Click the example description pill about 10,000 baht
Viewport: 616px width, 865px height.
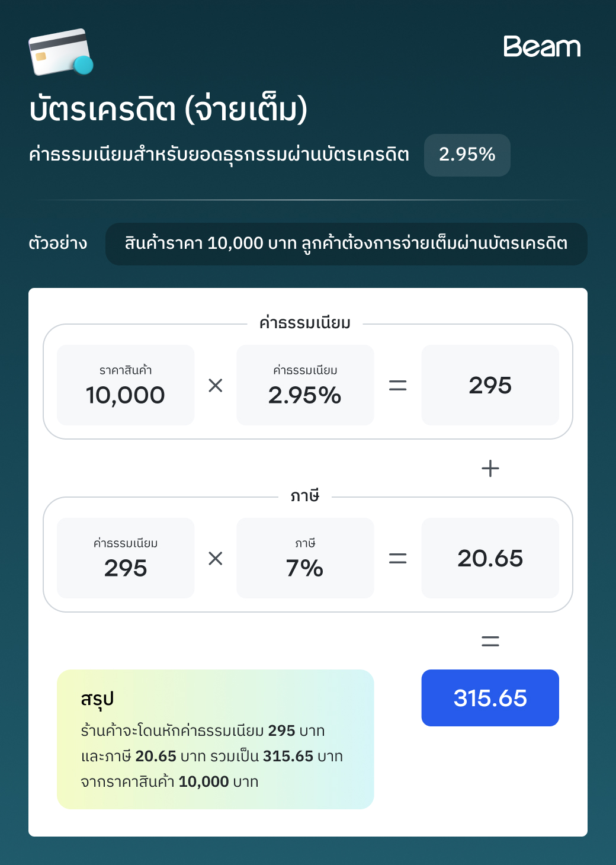pos(346,244)
